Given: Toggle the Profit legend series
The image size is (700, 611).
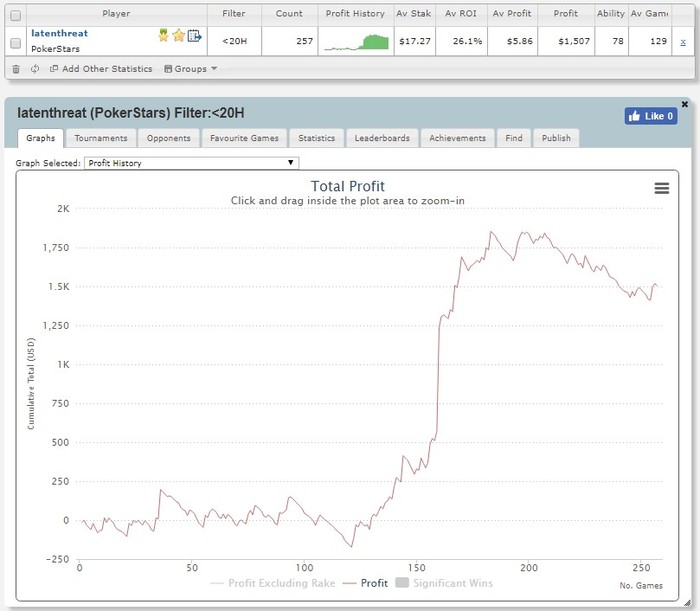Looking at the screenshot, I should coord(365,583).
